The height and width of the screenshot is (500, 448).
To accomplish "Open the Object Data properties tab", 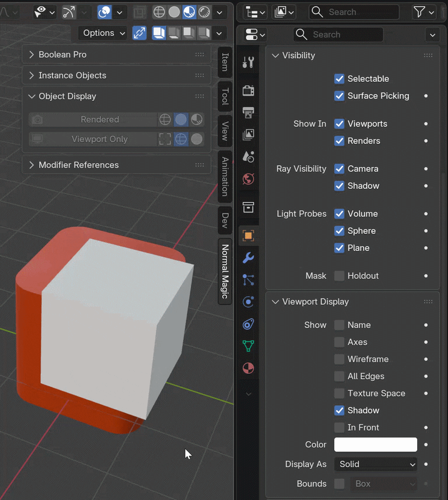I will 248,346.
